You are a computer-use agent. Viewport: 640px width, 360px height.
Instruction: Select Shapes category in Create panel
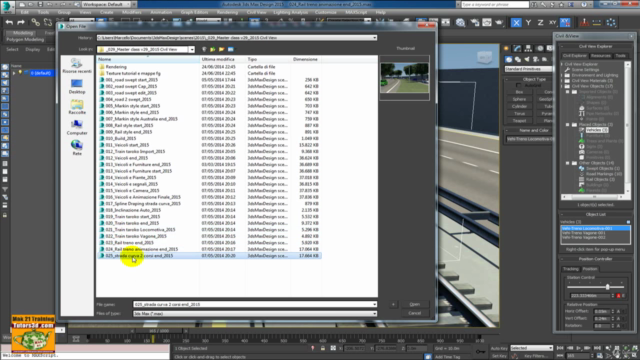[x=518, y=59]
